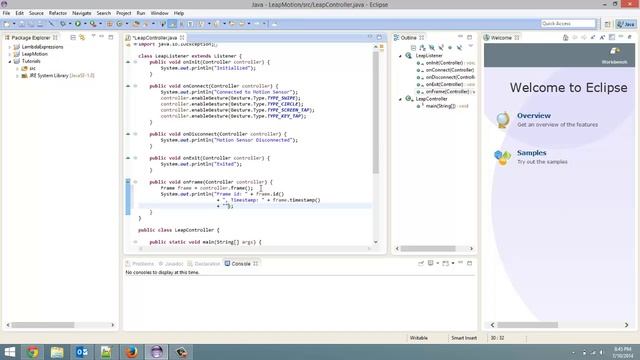Click Enlarge font icon in Welcome toolbar

tap(602, 38)
